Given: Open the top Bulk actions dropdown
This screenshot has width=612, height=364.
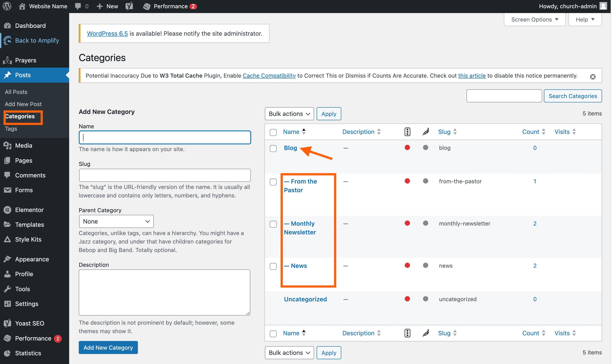Looking at the screenshot, I should [x=289, y=114].
